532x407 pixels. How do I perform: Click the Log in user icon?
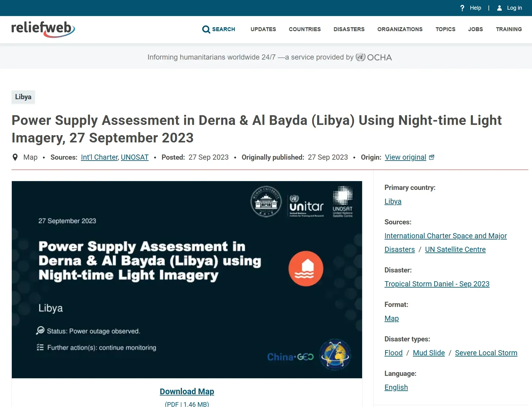click(499, 8)
